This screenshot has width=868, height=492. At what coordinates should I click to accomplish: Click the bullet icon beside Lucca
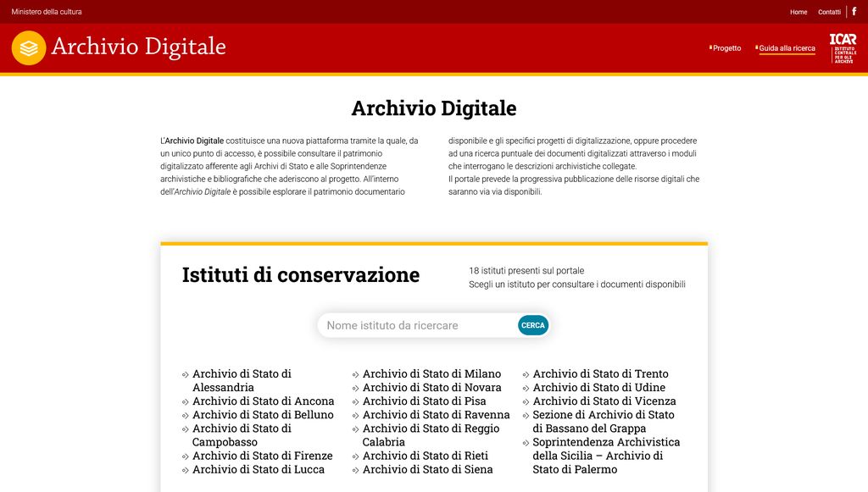tap(186, 471)
